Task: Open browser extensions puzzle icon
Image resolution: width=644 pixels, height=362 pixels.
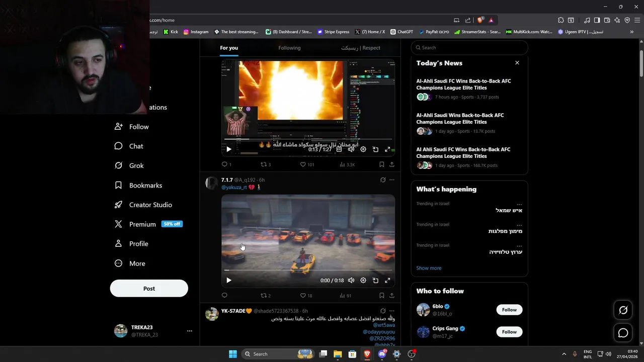Action: (560, 20)
